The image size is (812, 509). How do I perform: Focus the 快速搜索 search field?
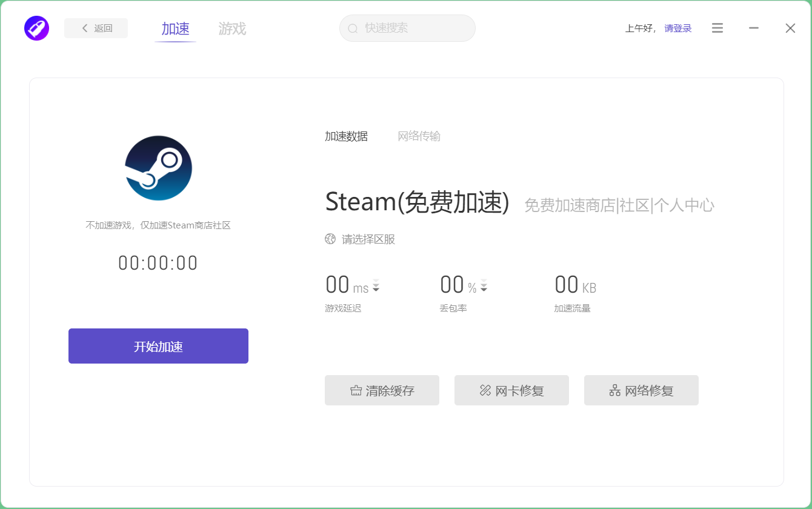click(407, 28)
